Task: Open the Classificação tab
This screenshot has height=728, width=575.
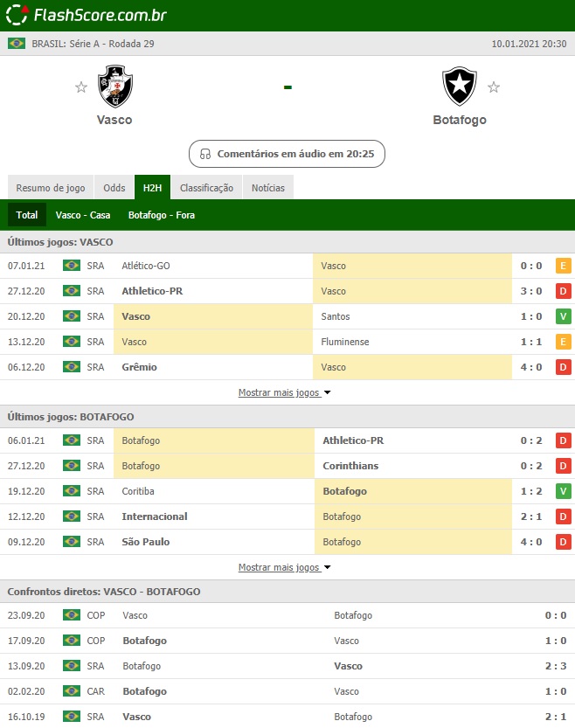Action: click(206, 188)
